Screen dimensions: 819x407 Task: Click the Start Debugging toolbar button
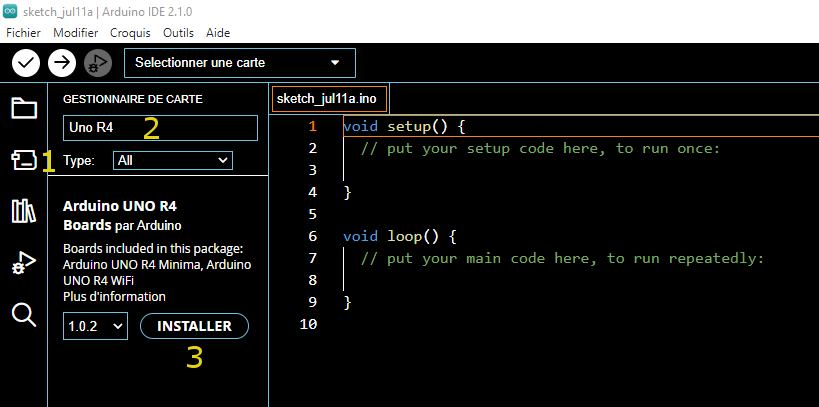pos(98,63)
